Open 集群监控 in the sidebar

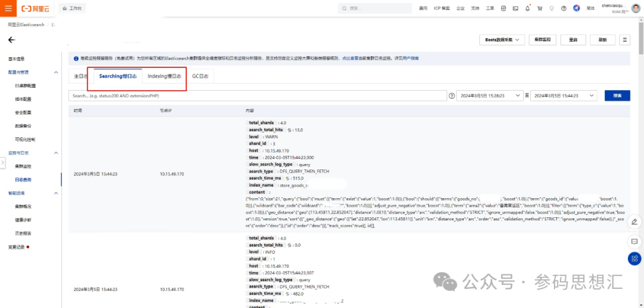[23, 166]
